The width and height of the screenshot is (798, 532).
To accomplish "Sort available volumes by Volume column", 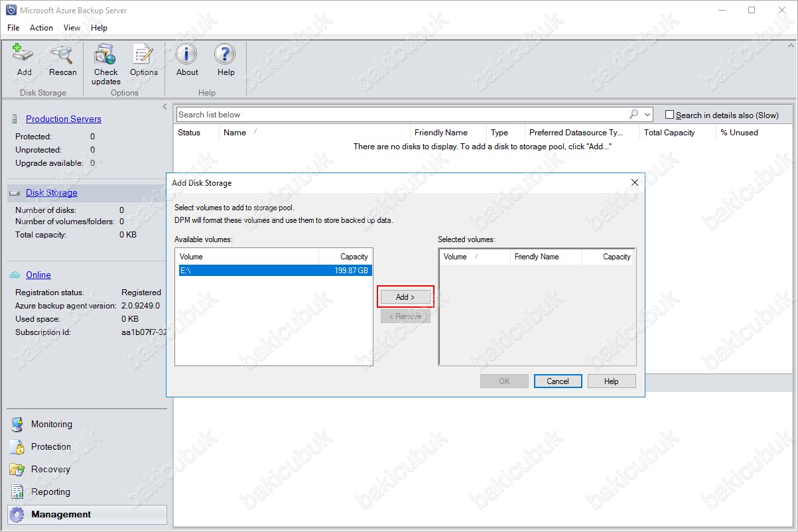I will (247, 257).
